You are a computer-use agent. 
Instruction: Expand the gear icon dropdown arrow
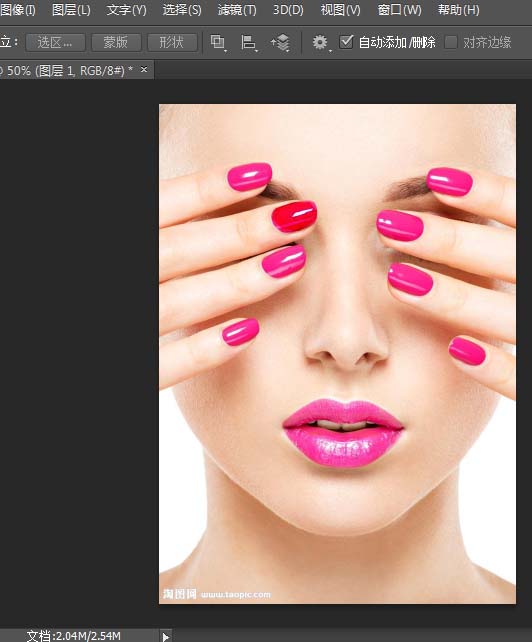tap(330, 51)
